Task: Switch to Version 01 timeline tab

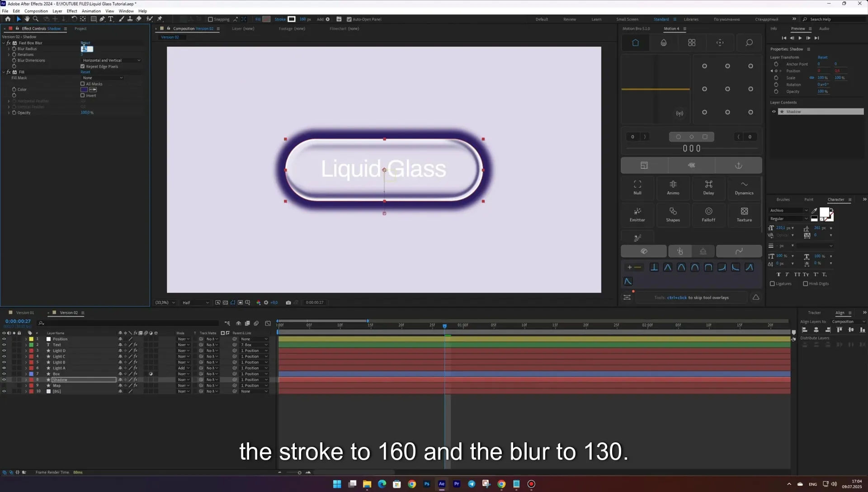Action: [x=25, y=312]
